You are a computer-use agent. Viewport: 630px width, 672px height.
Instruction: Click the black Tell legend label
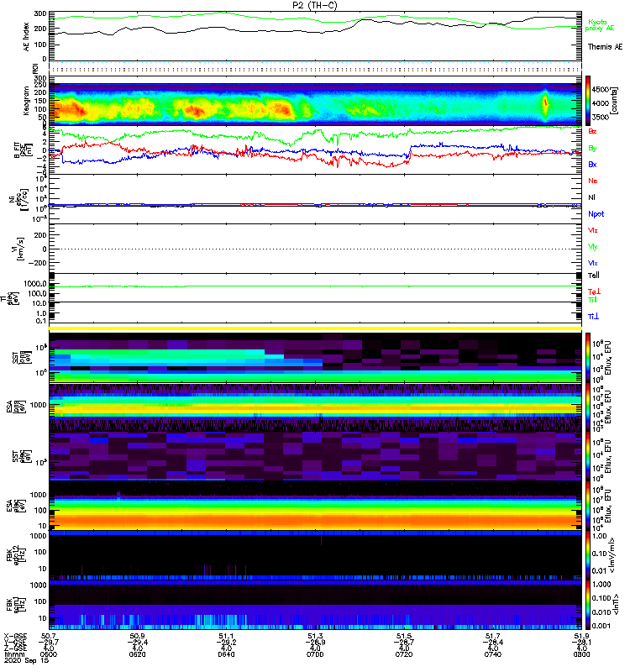(x=594, y=276)
